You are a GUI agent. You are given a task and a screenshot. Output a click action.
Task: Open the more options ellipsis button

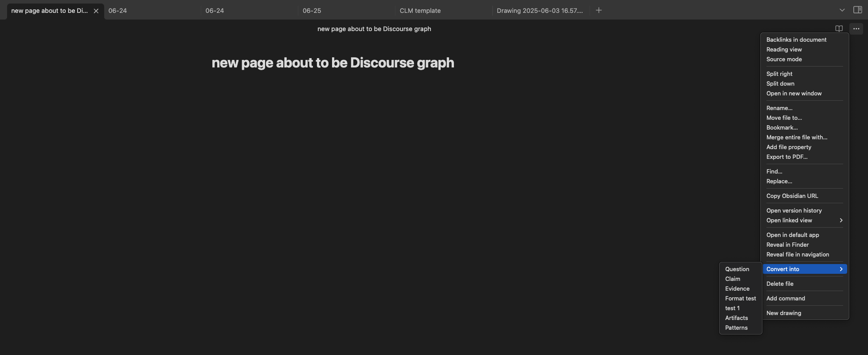point(856,29)
